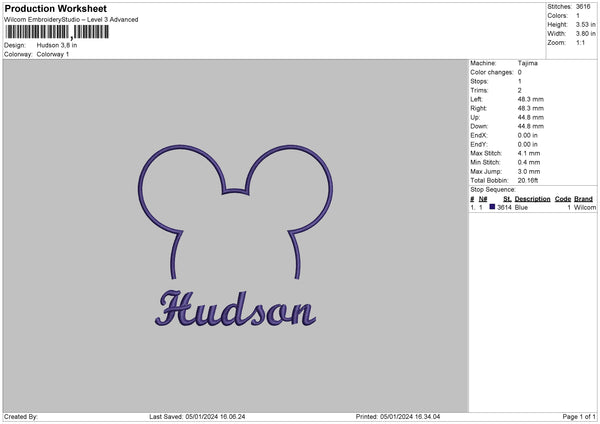Viewport: 600px width, 424px height.
Task: Click the Brand column header
Action: tap(584, 199)
